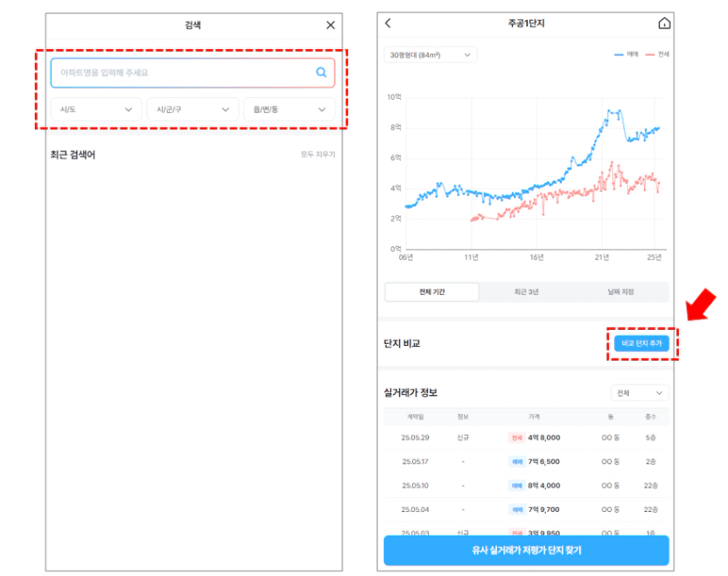The width and height of the screenshot is (728, 576).
Task: Select the 전체 기간 period tab
Action: tap(431, 292)
